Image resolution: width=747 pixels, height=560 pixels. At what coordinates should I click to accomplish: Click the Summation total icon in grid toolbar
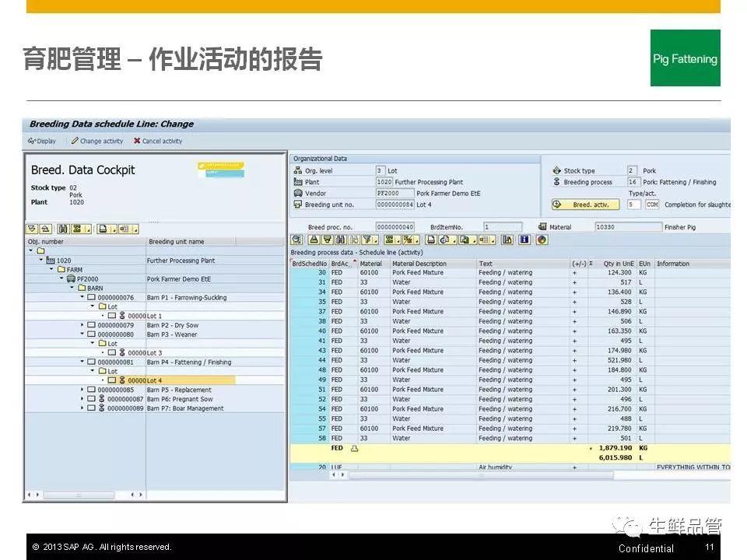(390, 240)
